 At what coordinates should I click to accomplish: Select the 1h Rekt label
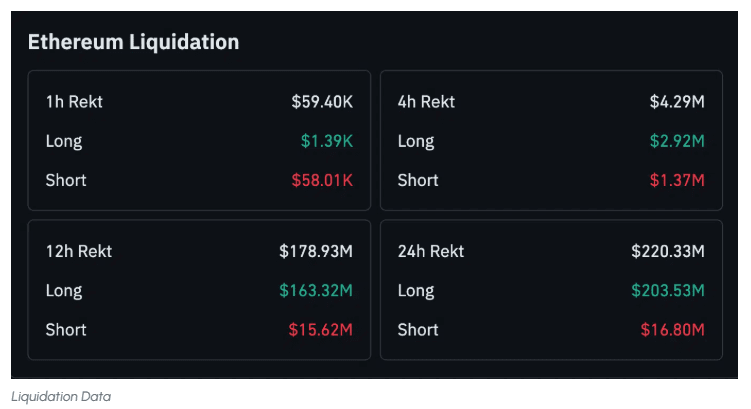(74, 101)
